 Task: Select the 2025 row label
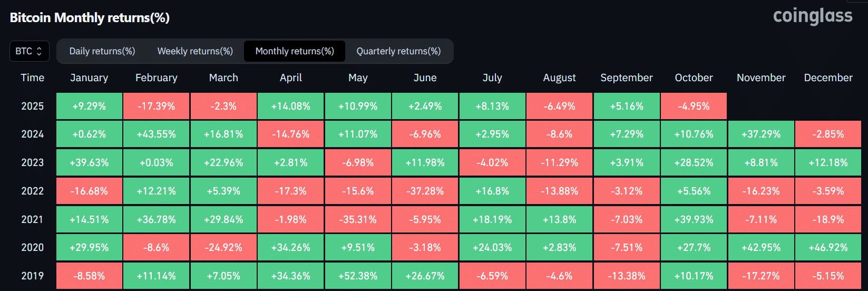[32, 106]
